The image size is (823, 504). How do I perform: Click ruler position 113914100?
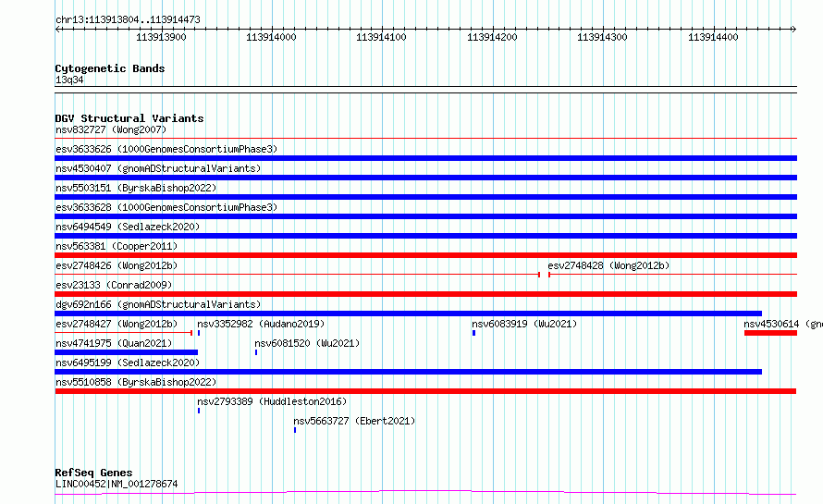[382, 37]
